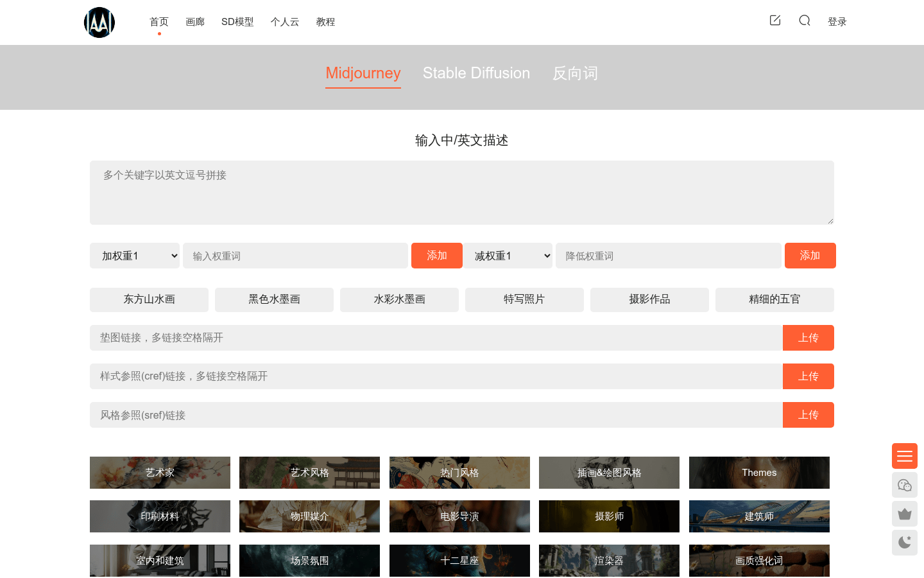Viewport: 924px width, 578px height.
Task: Click the 风格参照(sref)链接 input field
Action: point(436,415)
